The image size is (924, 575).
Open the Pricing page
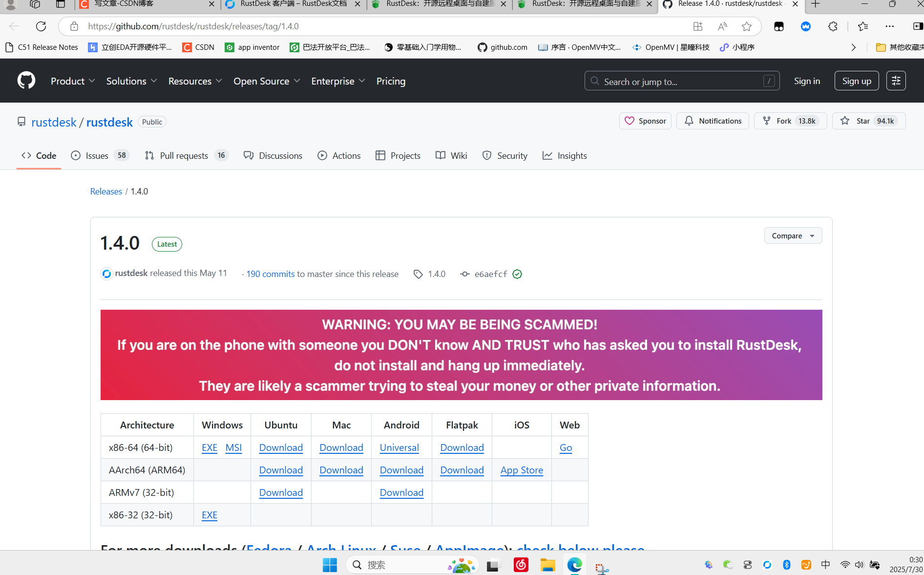tap(391, 81)
